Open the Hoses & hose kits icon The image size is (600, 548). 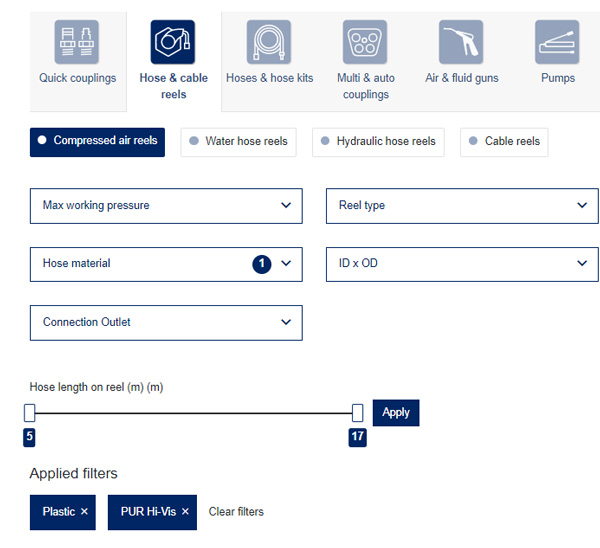269,42
